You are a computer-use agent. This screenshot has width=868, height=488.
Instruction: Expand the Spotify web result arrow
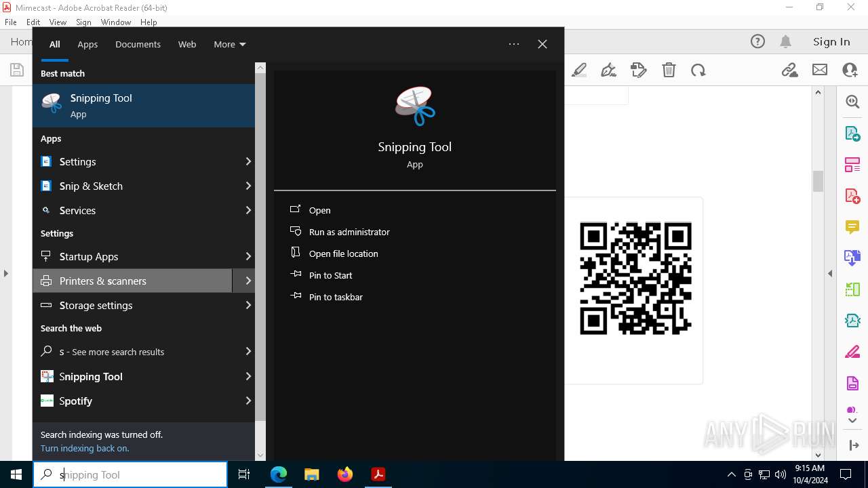[248, 401]
